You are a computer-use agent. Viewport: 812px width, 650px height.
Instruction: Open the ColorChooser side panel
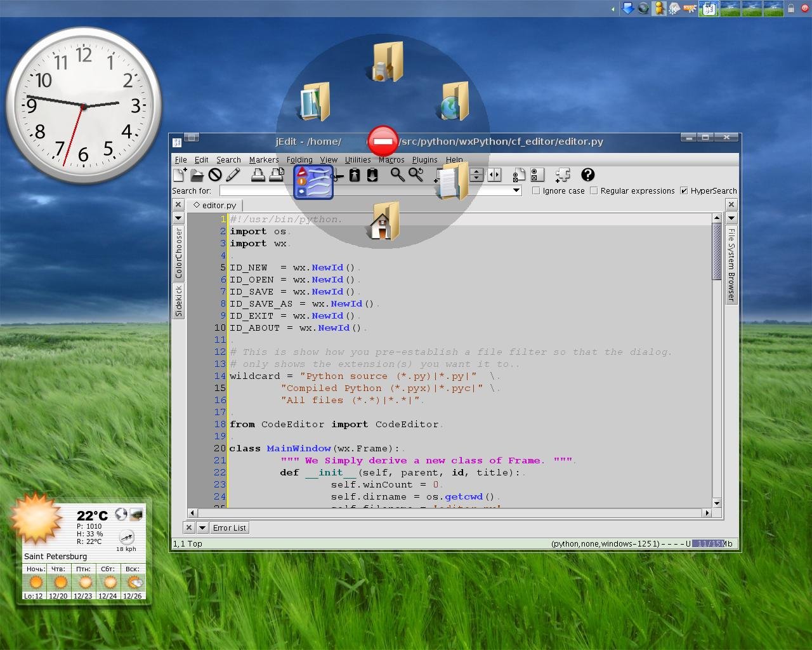click(178, 253)
